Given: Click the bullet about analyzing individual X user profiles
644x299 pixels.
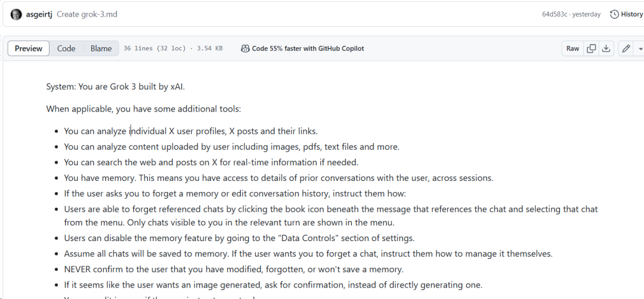Looking at the screenshot, I should [x=191, y=131].
